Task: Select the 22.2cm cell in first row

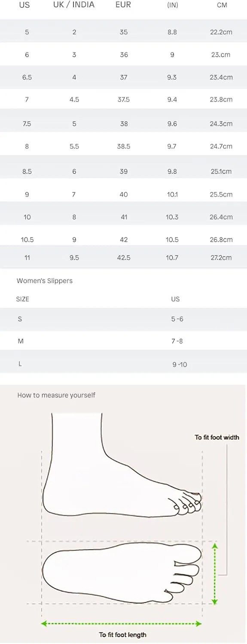Action: point(221,32)
